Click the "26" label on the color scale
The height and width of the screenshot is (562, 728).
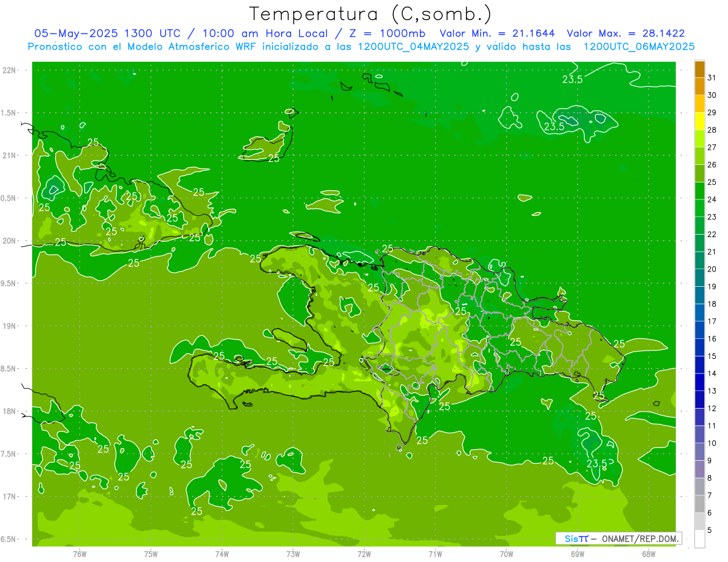(712, 164)
